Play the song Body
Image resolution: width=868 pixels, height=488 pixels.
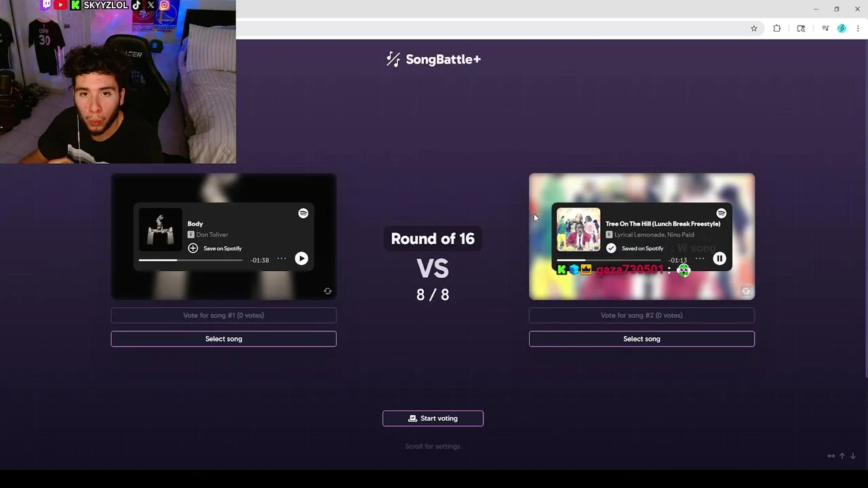click(x=301, y=259)
